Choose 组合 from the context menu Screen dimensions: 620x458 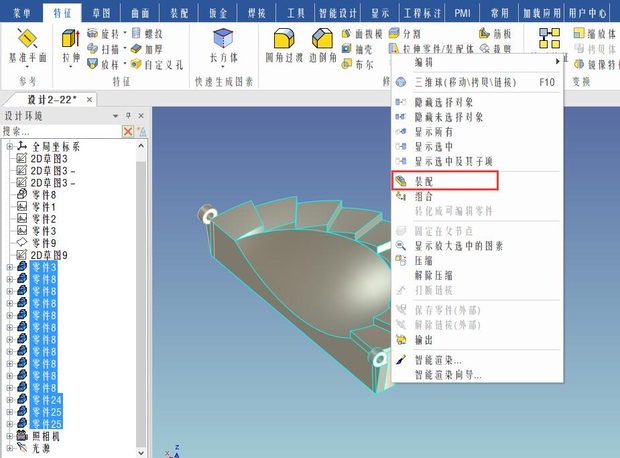coord(477,196)
